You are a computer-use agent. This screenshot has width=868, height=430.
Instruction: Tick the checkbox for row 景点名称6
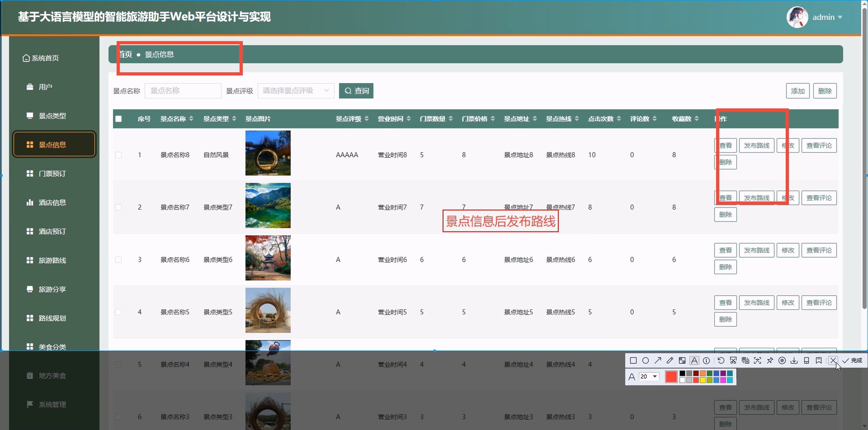coord(118,260)
